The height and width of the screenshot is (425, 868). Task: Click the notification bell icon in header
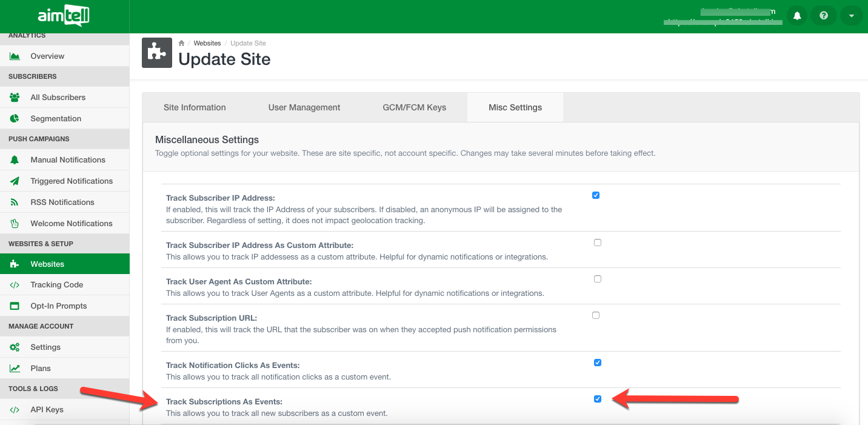tap(797, 16)
